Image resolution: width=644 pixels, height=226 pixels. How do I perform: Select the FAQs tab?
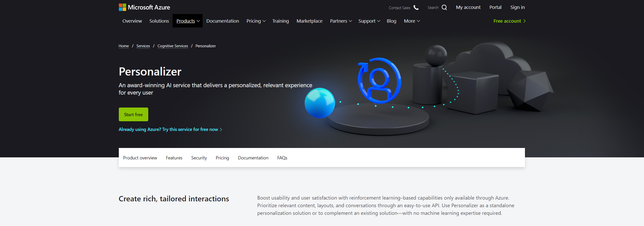(x=282, y=158)
